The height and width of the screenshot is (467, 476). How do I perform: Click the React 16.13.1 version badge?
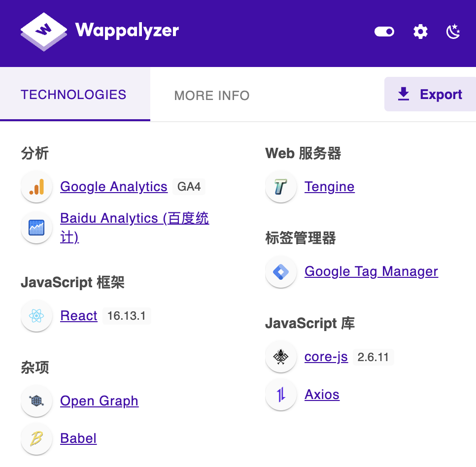click(x=127, y=316)
